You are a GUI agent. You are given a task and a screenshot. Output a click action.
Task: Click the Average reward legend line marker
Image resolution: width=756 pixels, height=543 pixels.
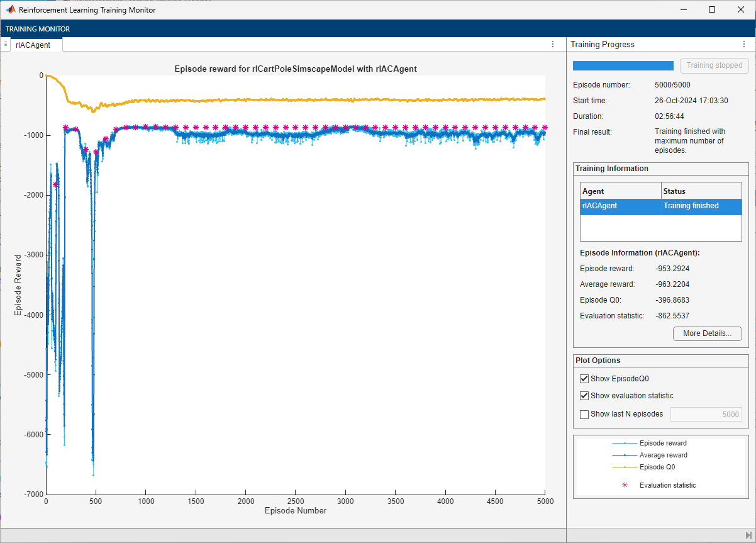coord(625,455)
